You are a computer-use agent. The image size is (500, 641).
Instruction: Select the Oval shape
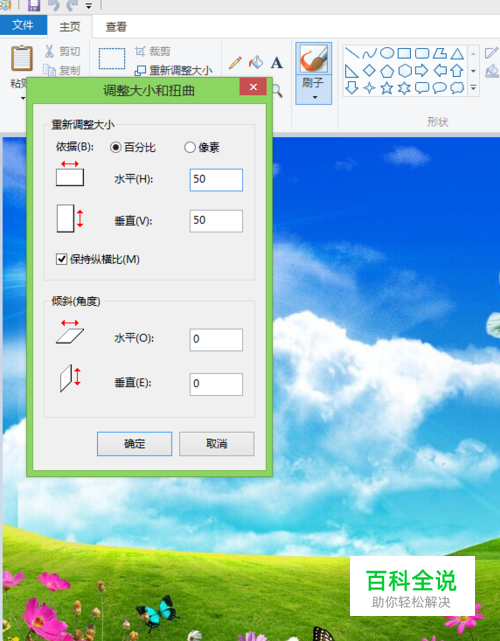pyautogui.click(x=387, y=53)
